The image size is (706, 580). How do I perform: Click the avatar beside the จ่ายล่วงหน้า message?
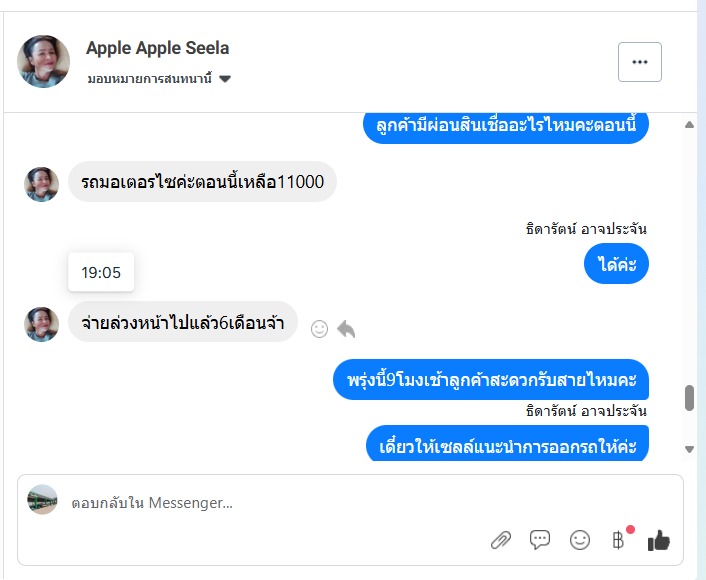41,323
